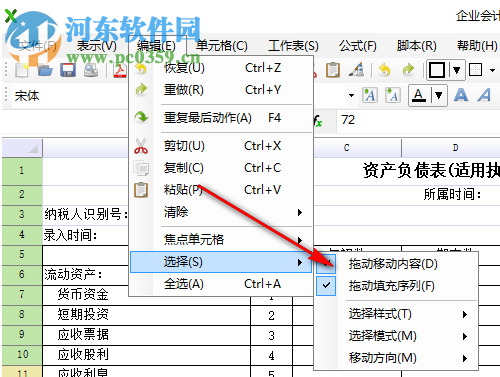Open the 工作表(S) menu
Screen dimensions: 500x377
click(293, 46)
